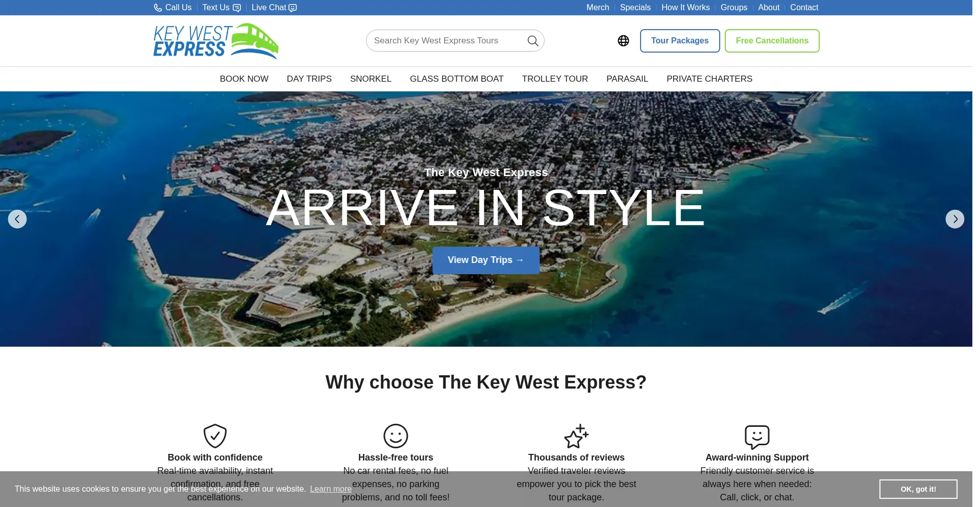
Task: Open the How It Works menu item
Action: point(685,7)
